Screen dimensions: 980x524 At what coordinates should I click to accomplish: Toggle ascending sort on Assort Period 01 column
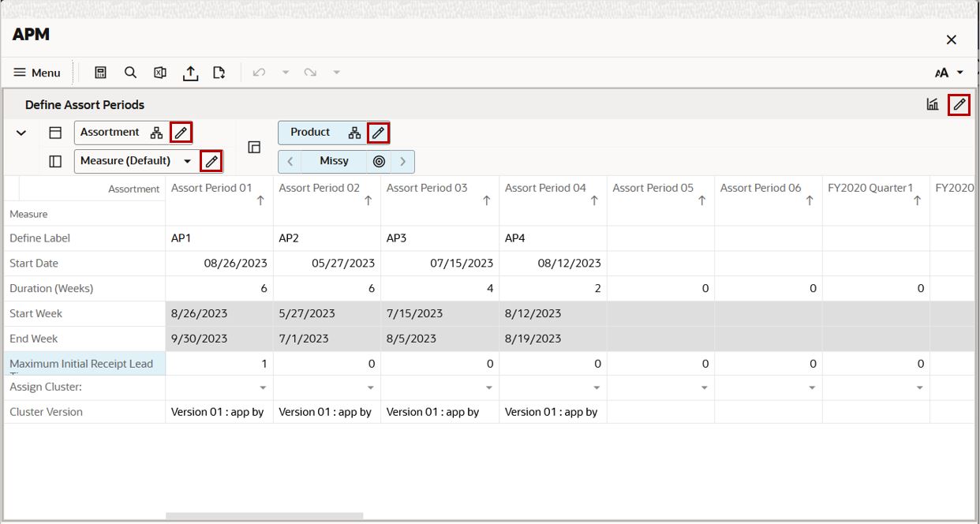[x=260, y=198]
